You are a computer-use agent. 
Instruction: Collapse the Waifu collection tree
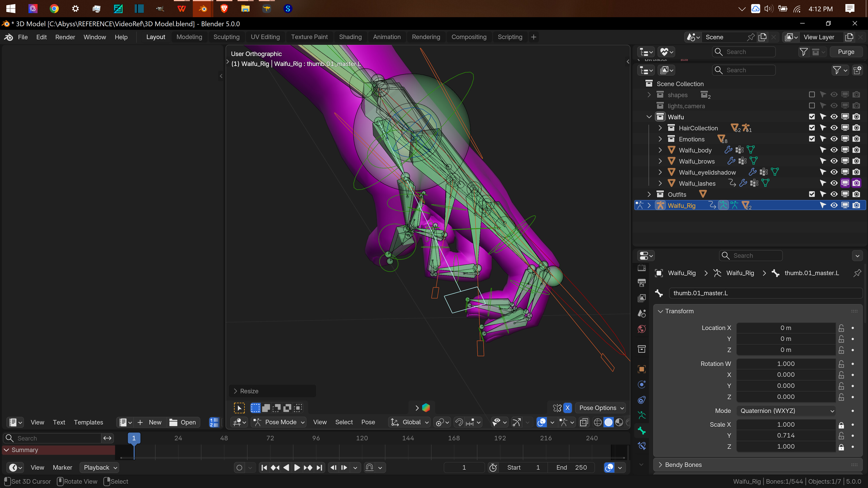click(x=649, y=117)
